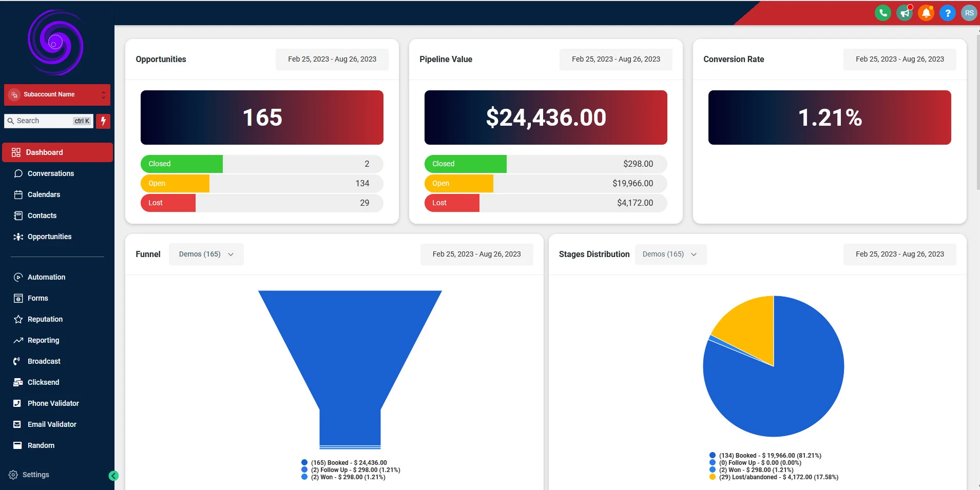980x490 pixels.
Task: Click the $19,966.00 open value
Action: [632, 183]
